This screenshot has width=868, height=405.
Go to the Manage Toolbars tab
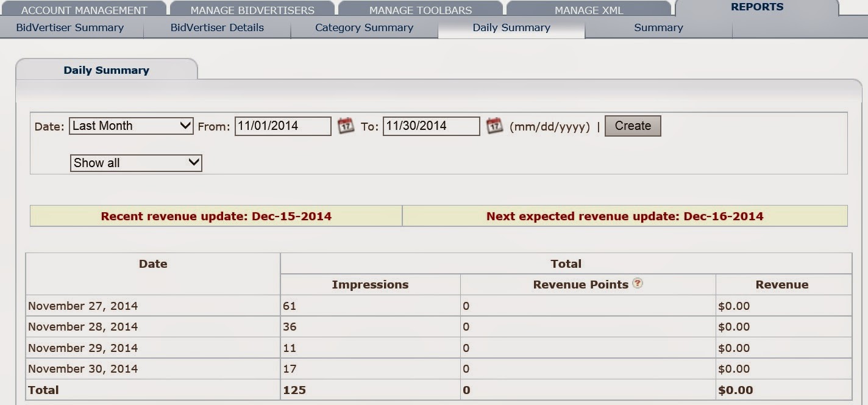[421, 10]
